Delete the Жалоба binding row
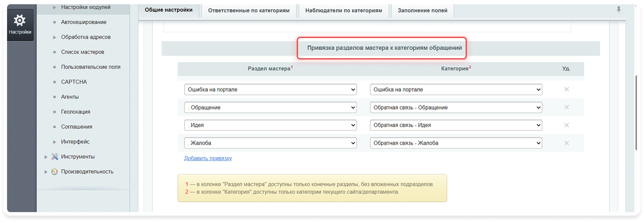Image resolution: width=644 pixels, height=222 pixels. [567, 143]
